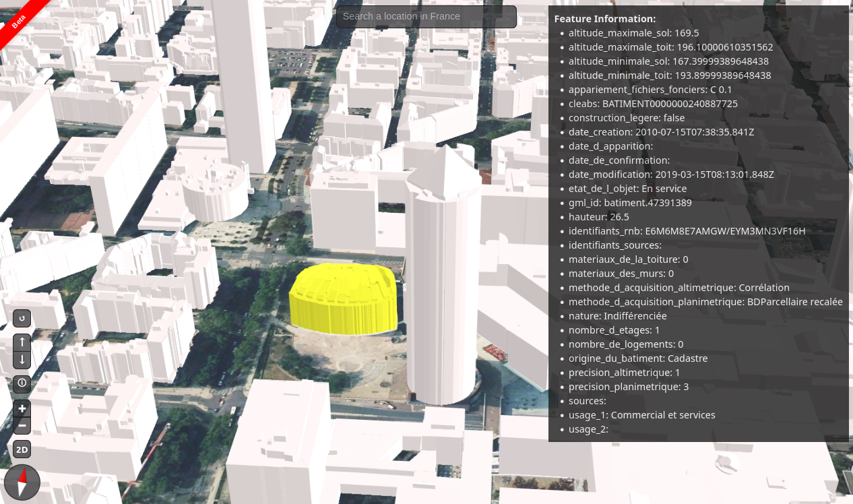Click the 'hauteur: 26.5' entry
The image size is (853, 504).
599,217
